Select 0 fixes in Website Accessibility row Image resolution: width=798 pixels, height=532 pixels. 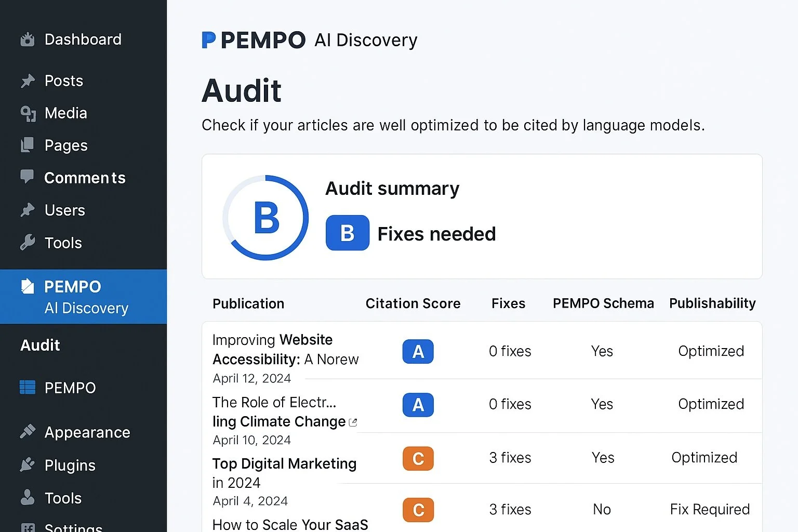click(x=510, y=352)
